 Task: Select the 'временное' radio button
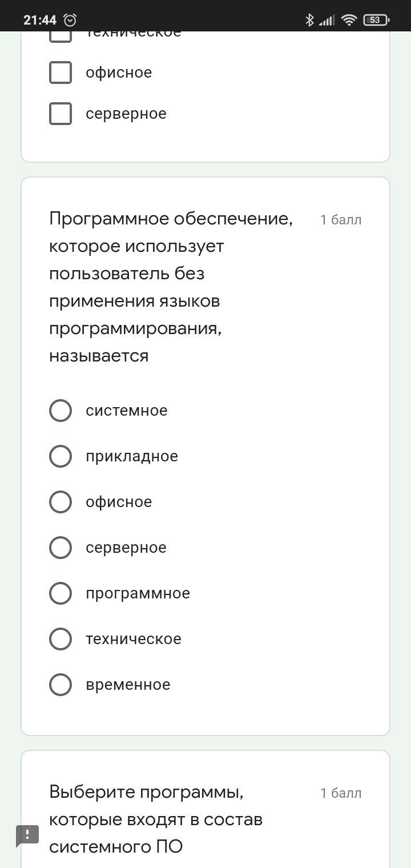(61, 685)
